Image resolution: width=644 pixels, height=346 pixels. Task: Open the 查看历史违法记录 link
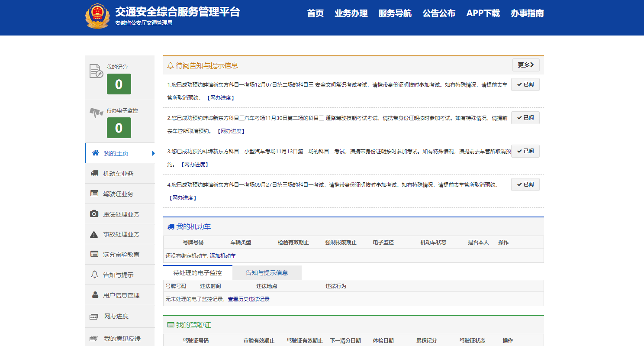click(x=248, y=299)
